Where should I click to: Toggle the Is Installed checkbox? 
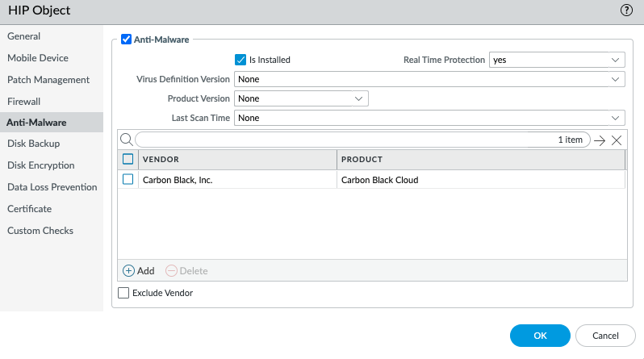240,60
